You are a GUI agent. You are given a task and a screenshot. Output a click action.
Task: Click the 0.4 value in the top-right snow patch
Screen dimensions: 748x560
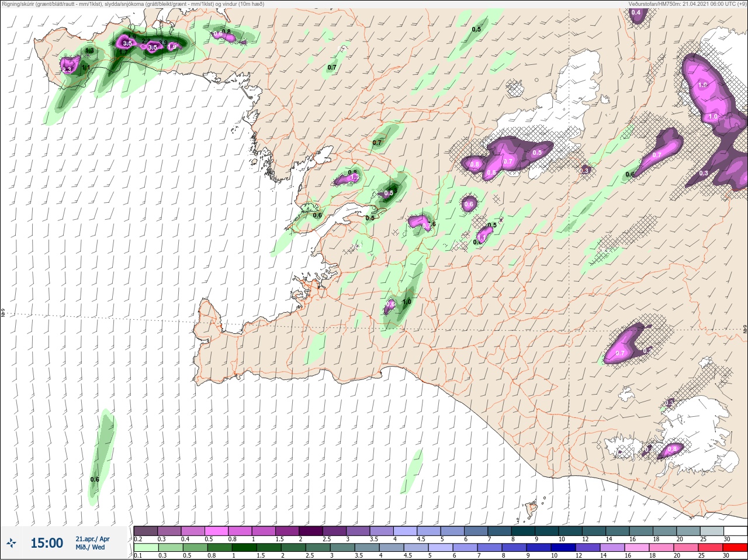tap(636, 13)
